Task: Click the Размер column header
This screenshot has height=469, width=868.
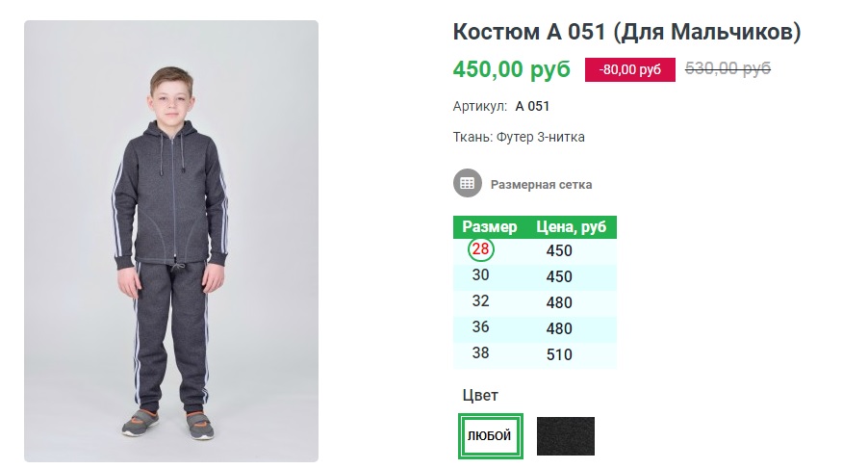Action: [490, 227]
